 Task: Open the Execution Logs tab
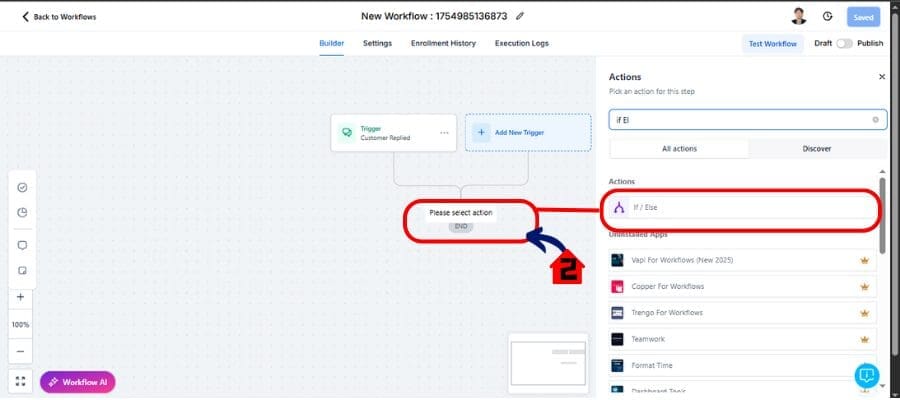click(x=521, y=43)
